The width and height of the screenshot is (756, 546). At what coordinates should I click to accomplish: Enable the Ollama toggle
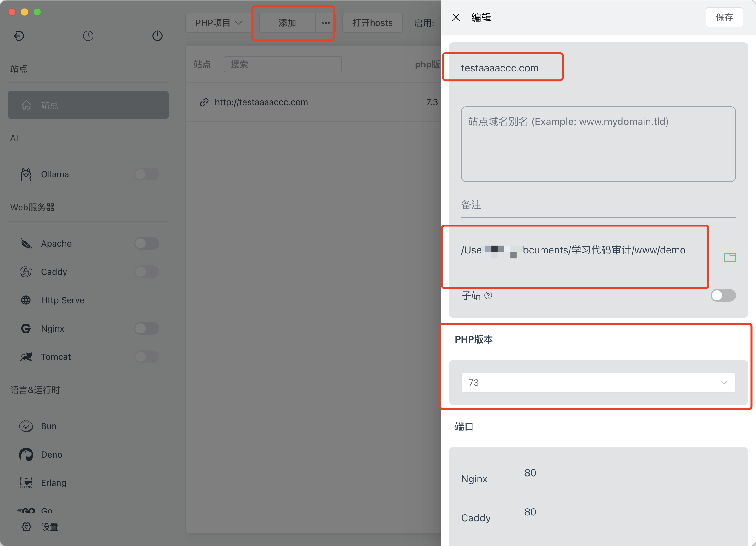(x=147, y=174)
